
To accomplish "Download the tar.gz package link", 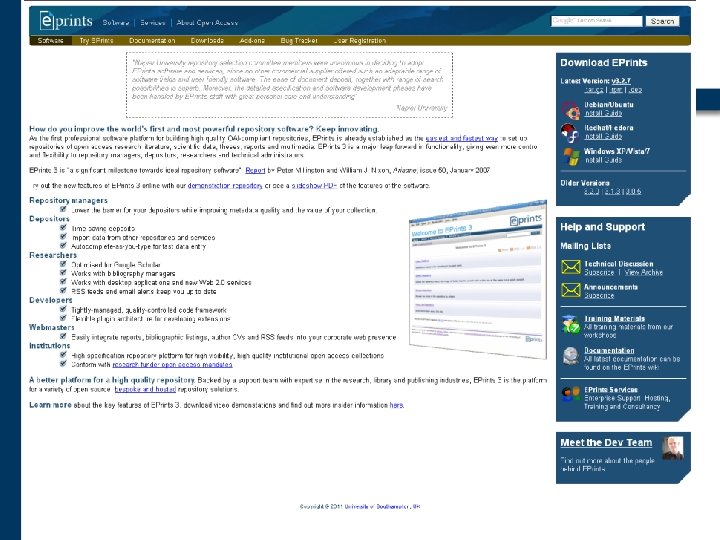I will coord(594,90).
